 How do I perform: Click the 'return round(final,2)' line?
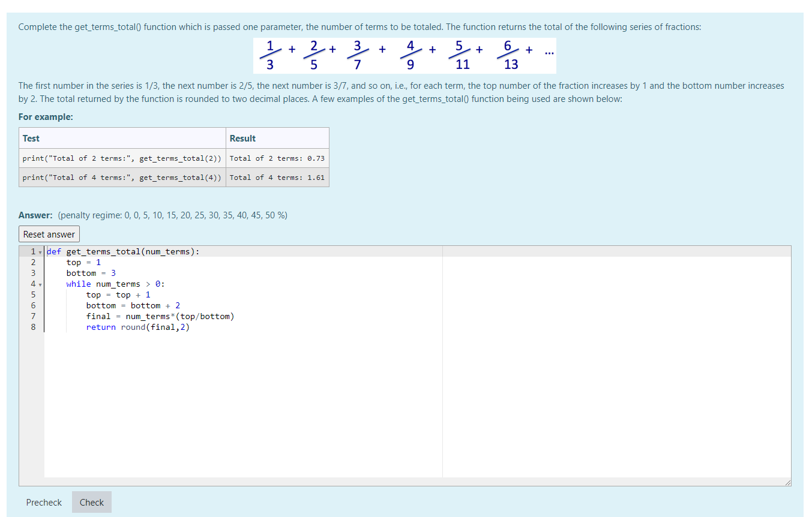[138, 327]
